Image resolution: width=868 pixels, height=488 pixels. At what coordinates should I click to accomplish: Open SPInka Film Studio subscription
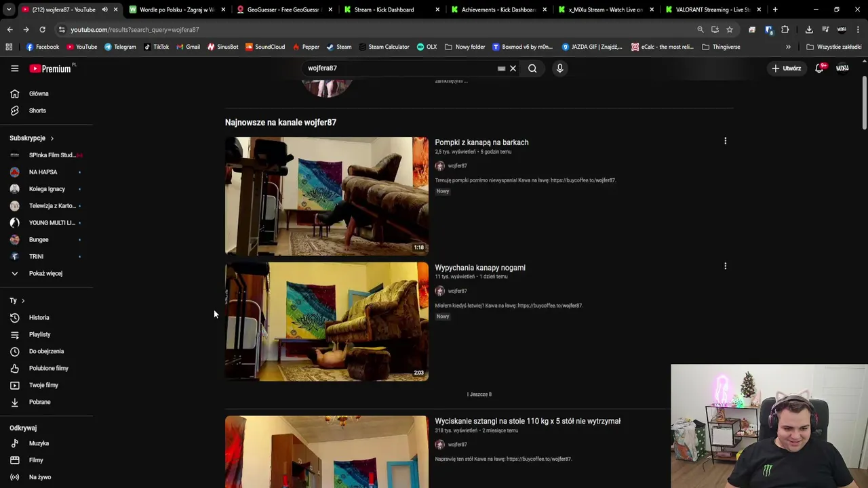(46, 155)
